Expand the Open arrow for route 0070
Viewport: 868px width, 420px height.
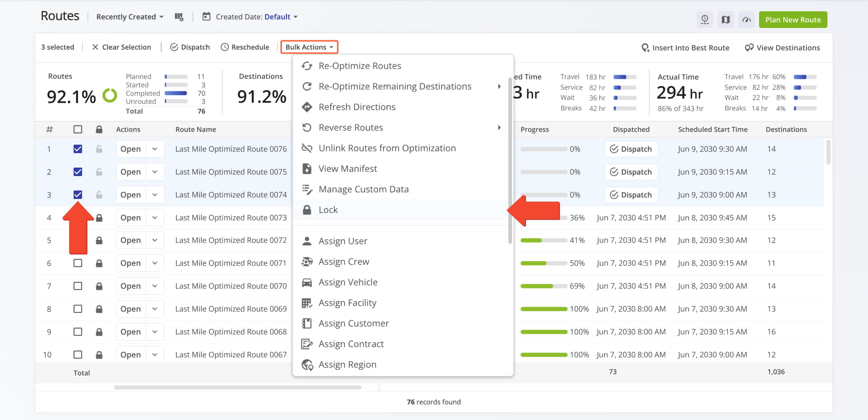pos(155,286)
